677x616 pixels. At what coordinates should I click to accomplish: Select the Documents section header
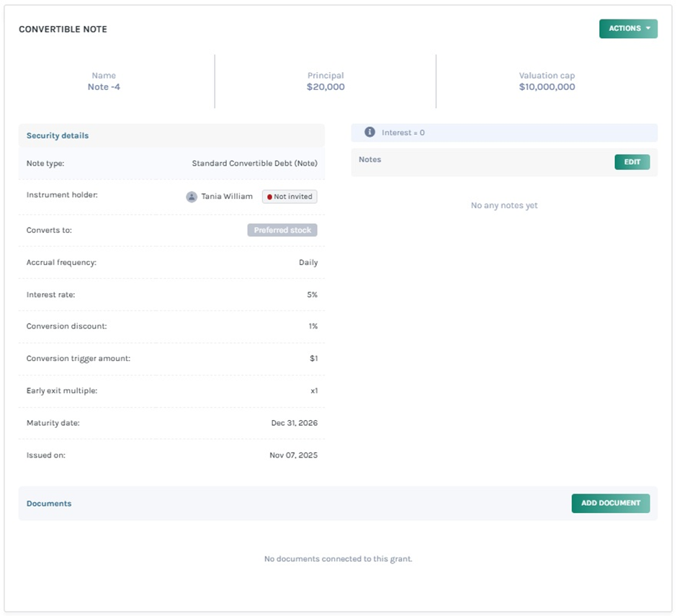point(49,504)
